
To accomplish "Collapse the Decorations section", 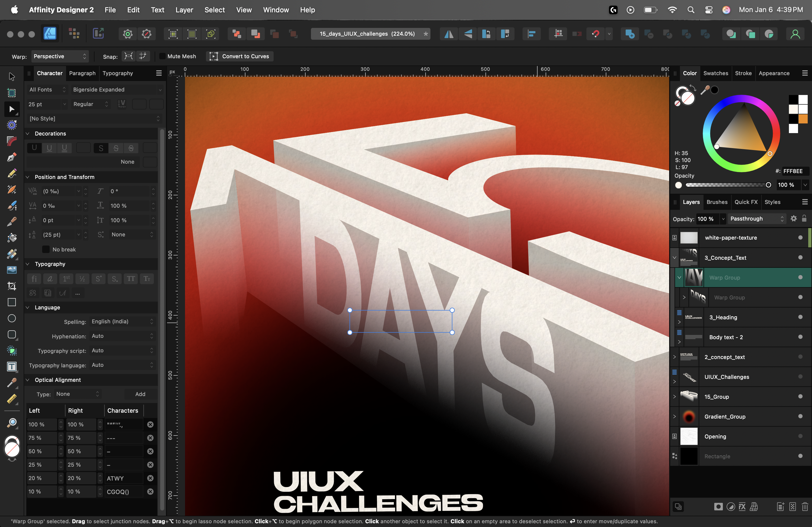I will [x=28, y=133].
